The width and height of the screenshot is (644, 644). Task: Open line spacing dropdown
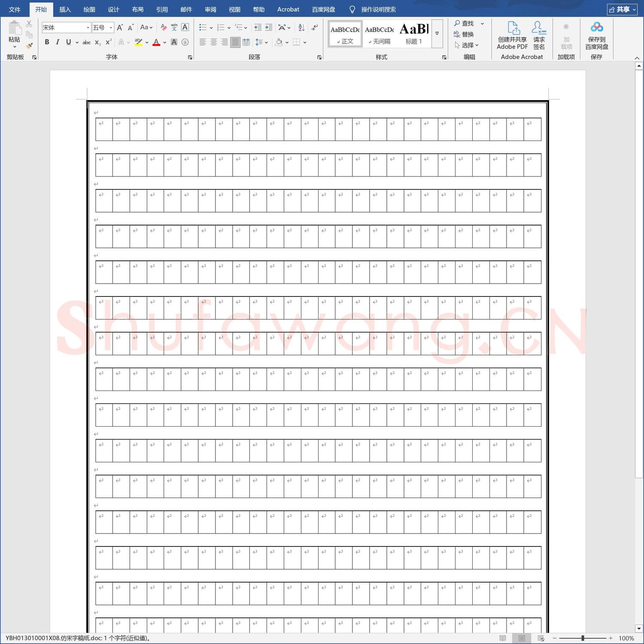coord(261,42)
